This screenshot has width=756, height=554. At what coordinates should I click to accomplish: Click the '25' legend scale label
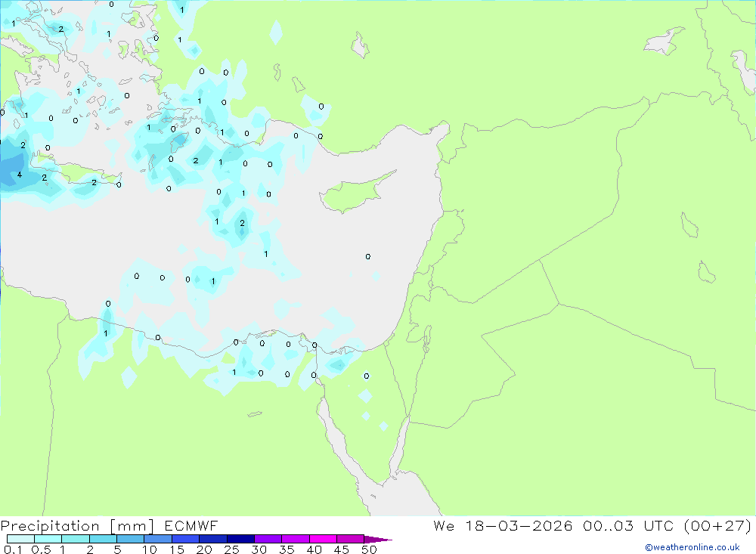tap(232, 549)
